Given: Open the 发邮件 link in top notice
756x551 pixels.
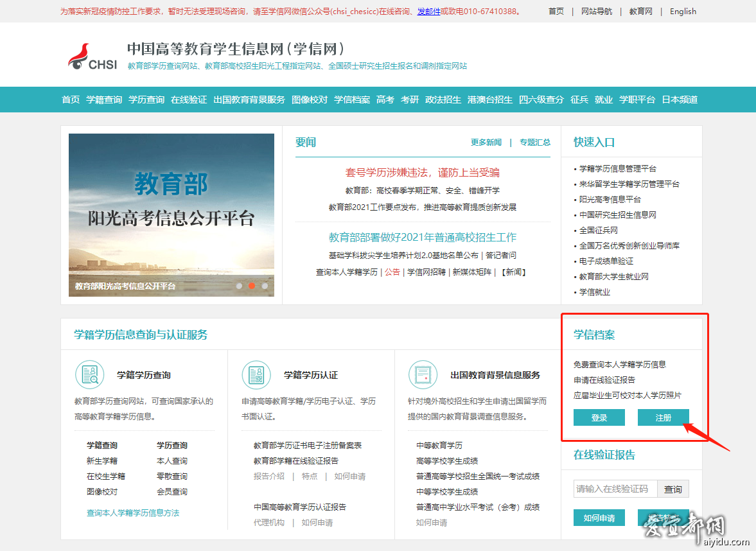Looking at the screenshot, I should pos(428,12).
